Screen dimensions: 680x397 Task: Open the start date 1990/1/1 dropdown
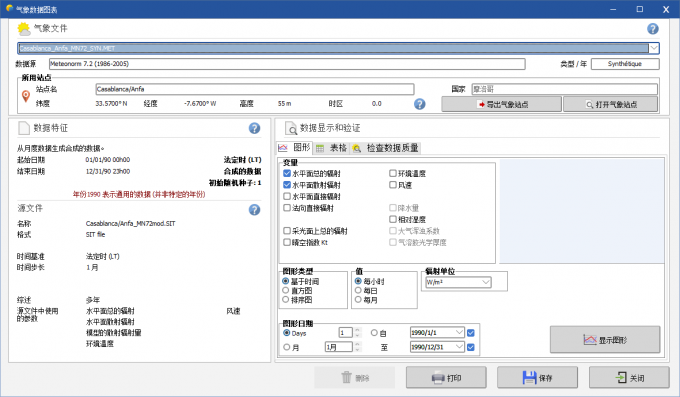pos(459,333)
